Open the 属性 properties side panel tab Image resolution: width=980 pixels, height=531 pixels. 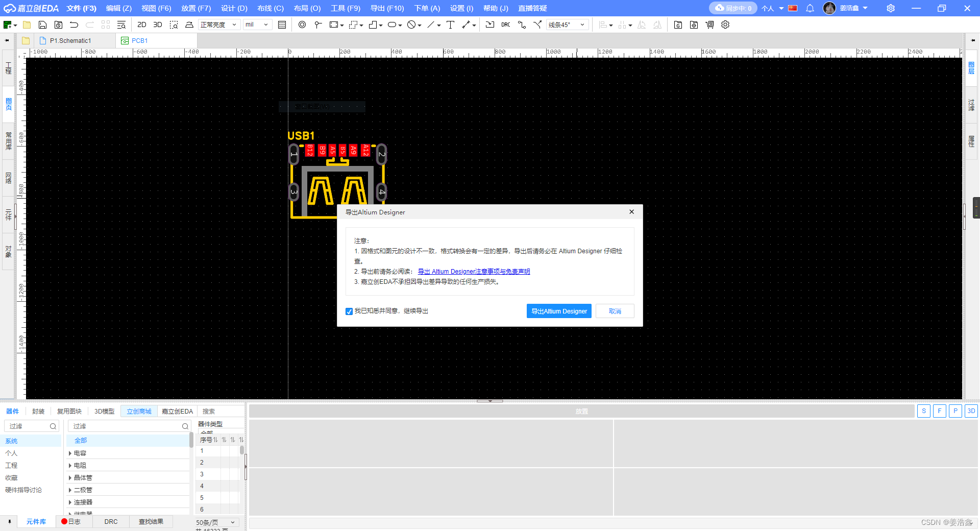tap(971, 141)
